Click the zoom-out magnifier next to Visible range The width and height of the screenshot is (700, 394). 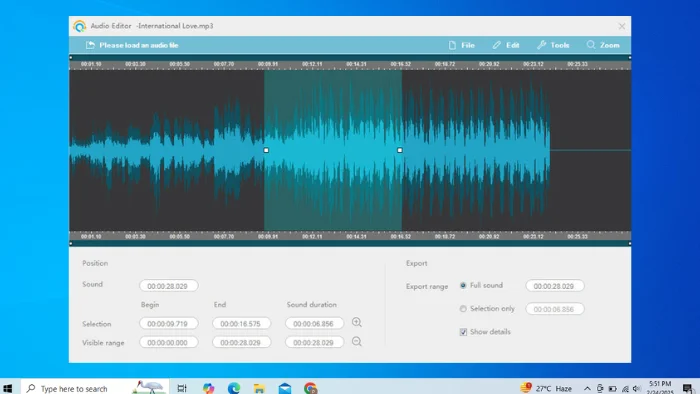point(357,342)
